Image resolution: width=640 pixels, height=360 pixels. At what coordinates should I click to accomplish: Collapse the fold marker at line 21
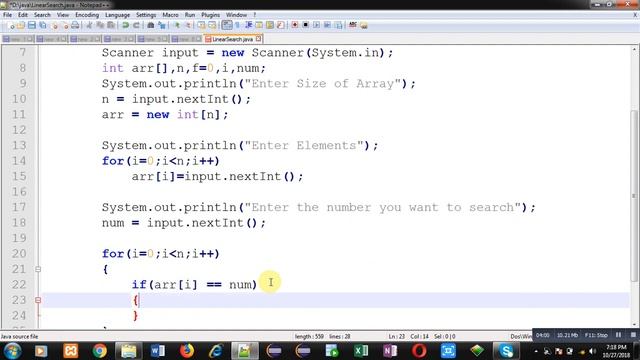click(x=38, y=269)
